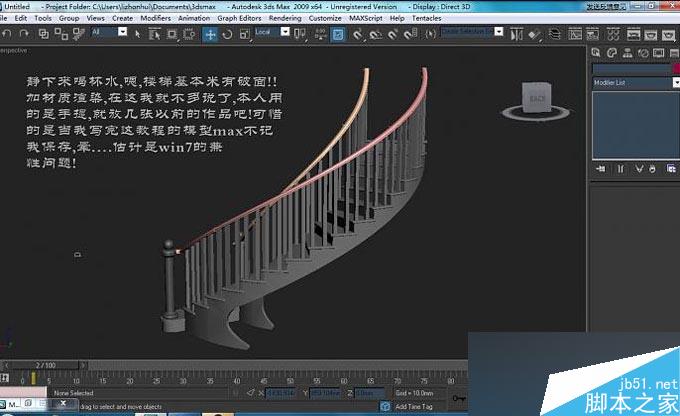Open the Tools menu
This screenshot has width=680, height=416.
point(43,18)
